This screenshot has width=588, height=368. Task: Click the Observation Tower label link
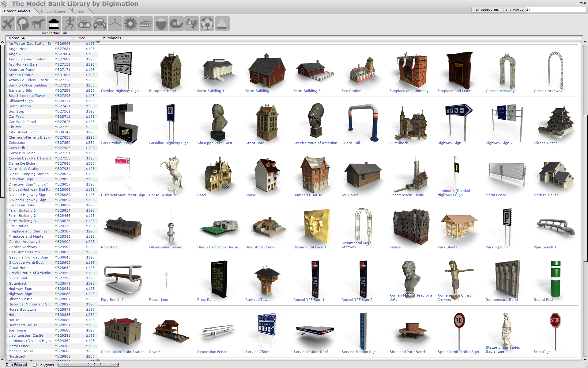point(165,247)
